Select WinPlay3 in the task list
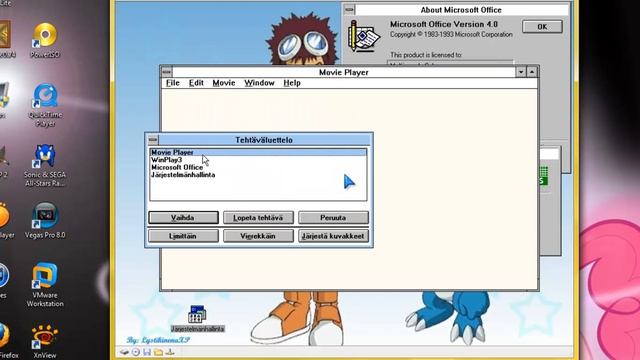This screenshot has height=360, width=640. pos(258,160)
